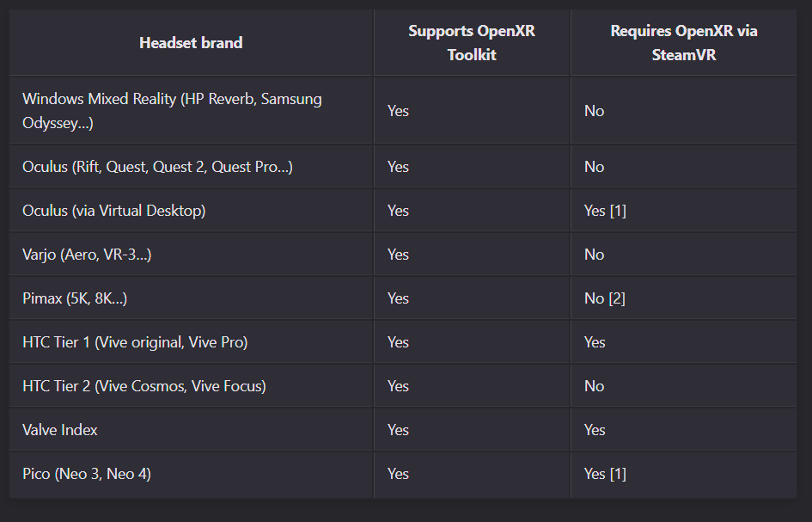The width and height of the screenshot is (812, 522).
Task: Select the Pimax (5K, 8K...) cell
Action: pyautogui.click(x=75, y=298)
